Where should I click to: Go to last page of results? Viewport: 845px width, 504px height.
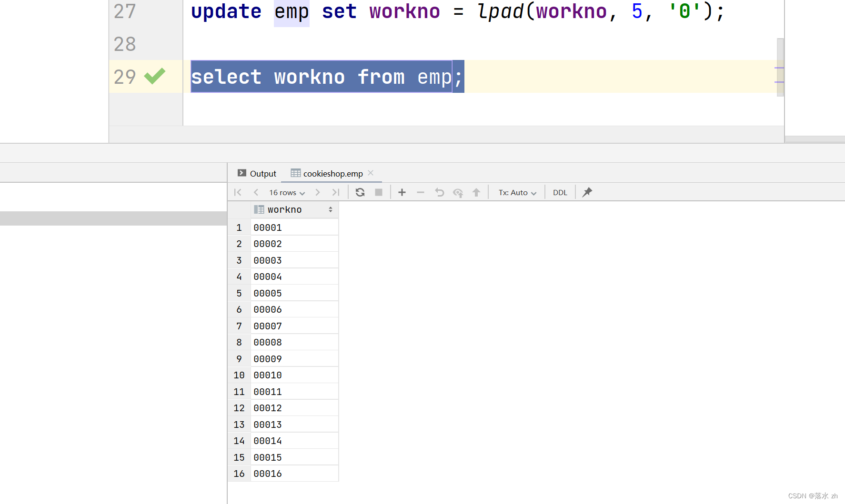point(336,192)
